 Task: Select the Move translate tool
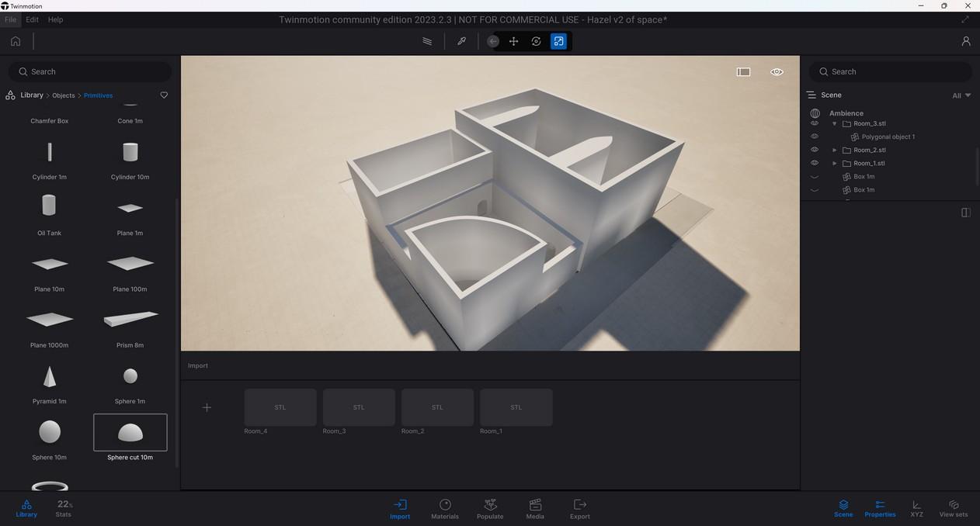point(514,41)
